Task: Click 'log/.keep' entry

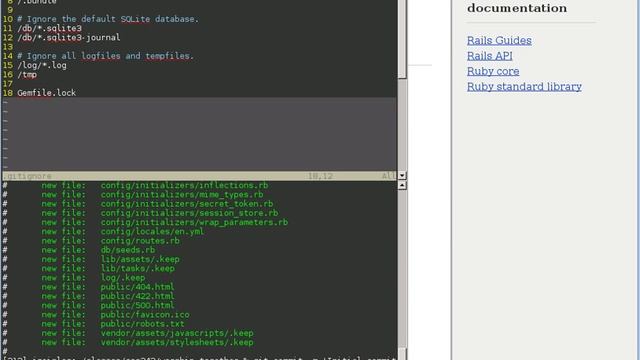Action: tap(123, 278)
